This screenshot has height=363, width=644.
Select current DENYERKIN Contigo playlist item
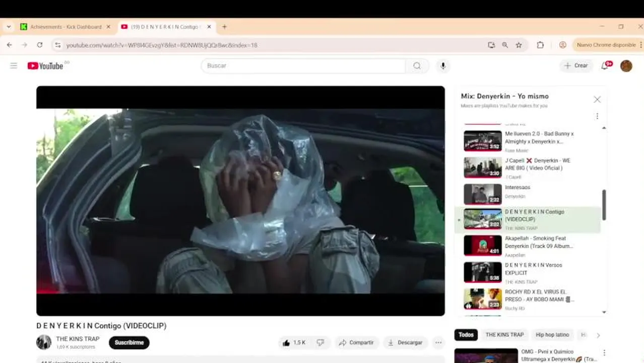(x=528, y=219)
